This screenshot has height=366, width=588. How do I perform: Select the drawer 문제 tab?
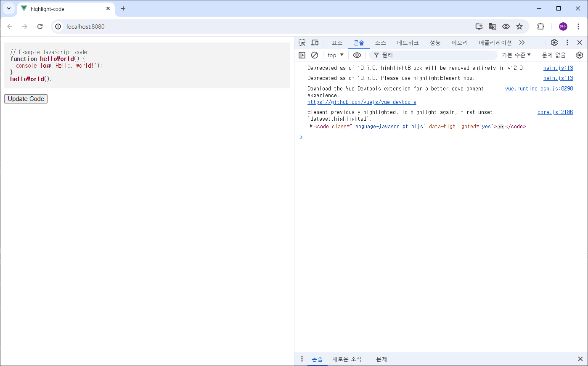pyautogui.click(x=381, y=359)
